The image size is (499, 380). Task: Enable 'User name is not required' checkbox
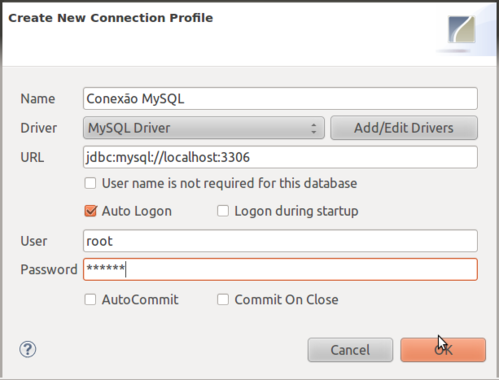pos(90,183)
